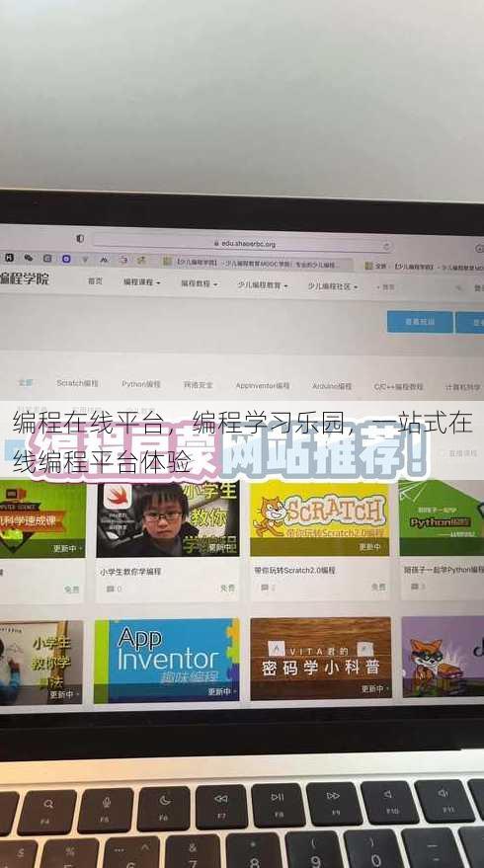This screenshot has height=868, width=484.
Task: Open the black H bookmark icon
Action: click(x=10, y=258)
